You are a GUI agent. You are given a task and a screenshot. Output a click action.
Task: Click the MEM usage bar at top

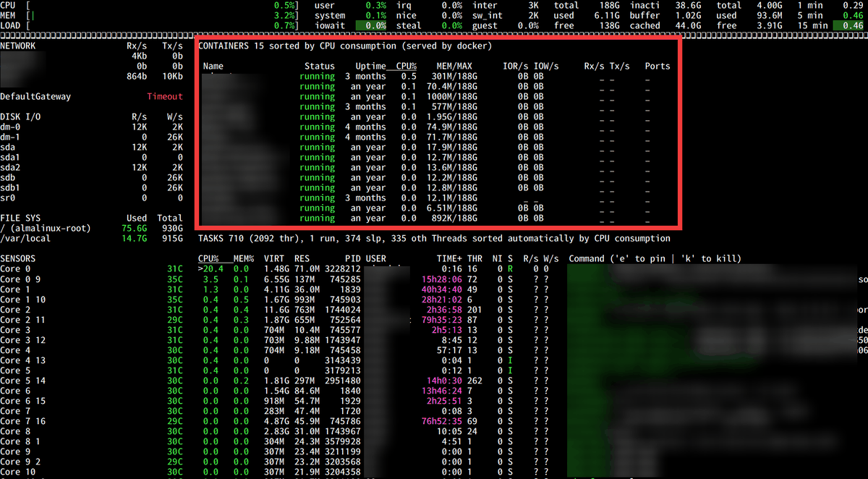click(x=94, y=15)
